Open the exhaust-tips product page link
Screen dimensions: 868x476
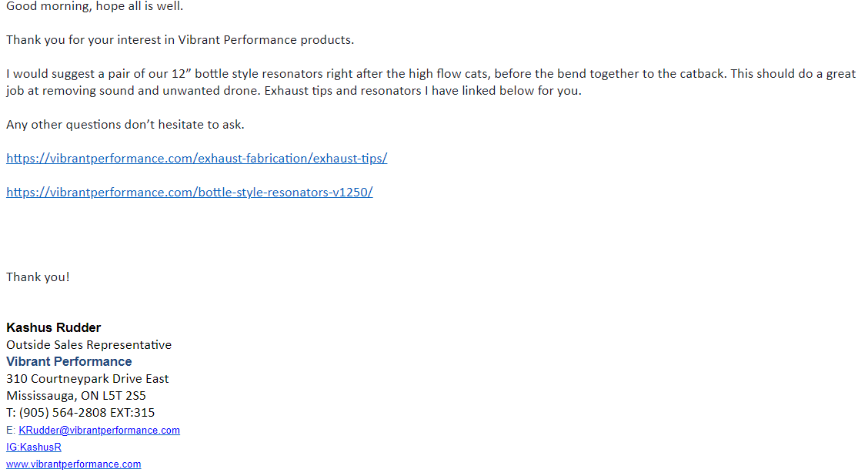pos(196,159)
